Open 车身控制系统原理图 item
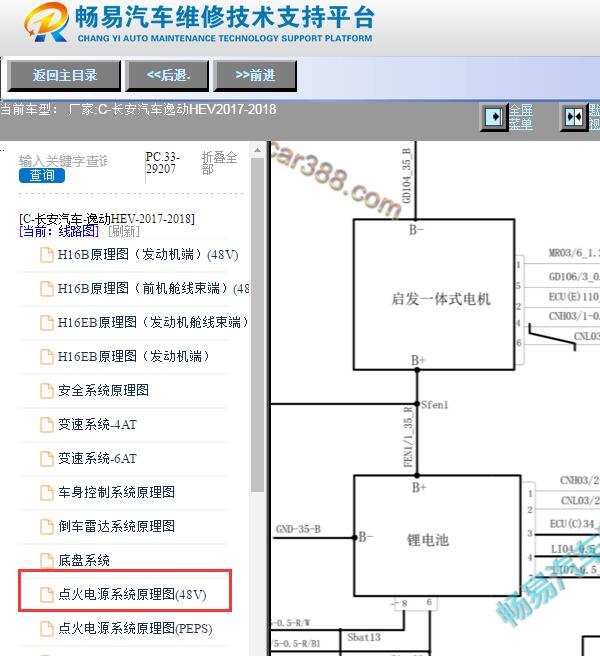 [x=116, y=492]
